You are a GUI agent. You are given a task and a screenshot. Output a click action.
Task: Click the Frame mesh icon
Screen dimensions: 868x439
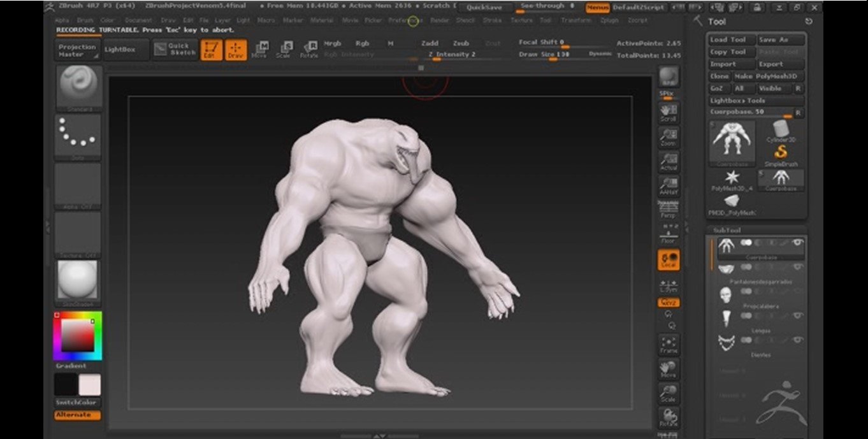(x=669, y=345)
